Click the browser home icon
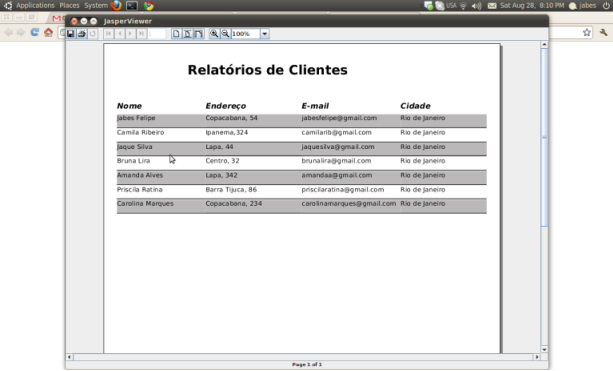 [48, 32]
